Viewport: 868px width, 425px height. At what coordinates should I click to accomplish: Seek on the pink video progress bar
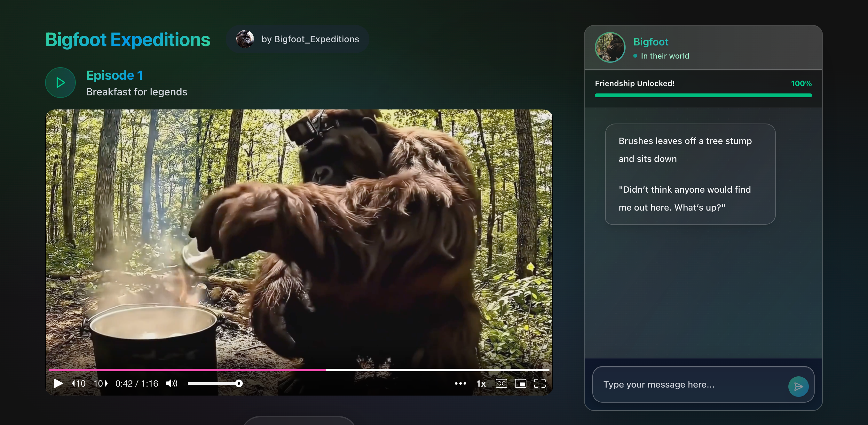(187, 370)
